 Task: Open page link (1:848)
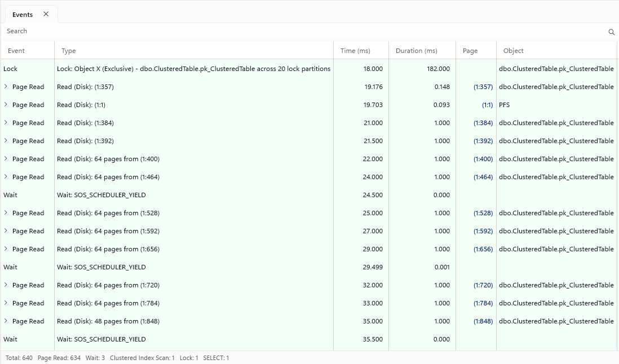pyautogui.click(x=483, y=321)
